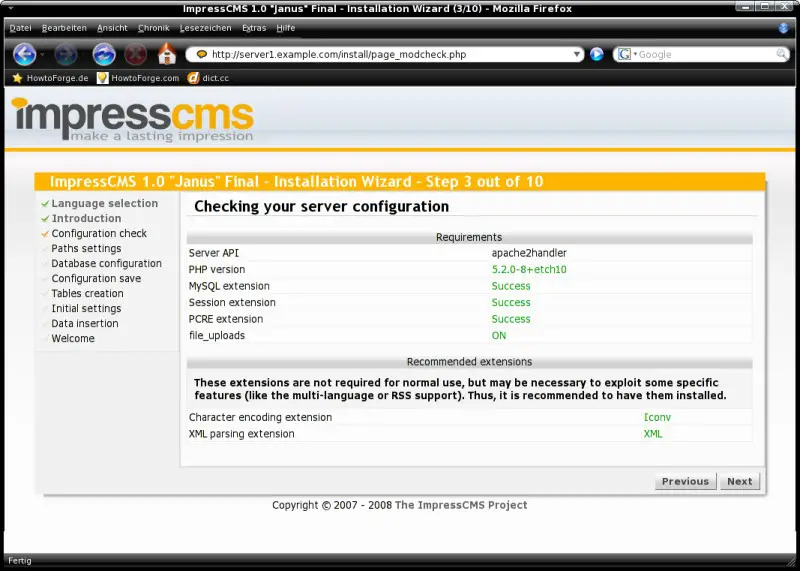Select the Configuration save step

click(96, 278)
